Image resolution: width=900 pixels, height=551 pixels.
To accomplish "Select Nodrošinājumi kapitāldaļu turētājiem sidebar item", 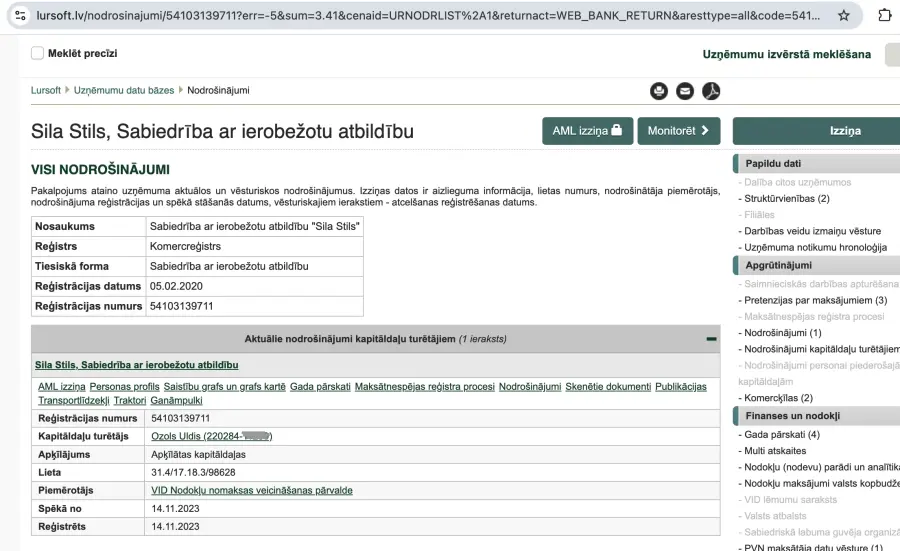I will (x=821, y=349).
